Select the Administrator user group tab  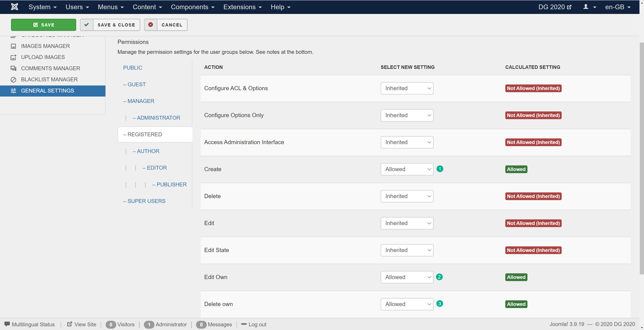(156, 118)
